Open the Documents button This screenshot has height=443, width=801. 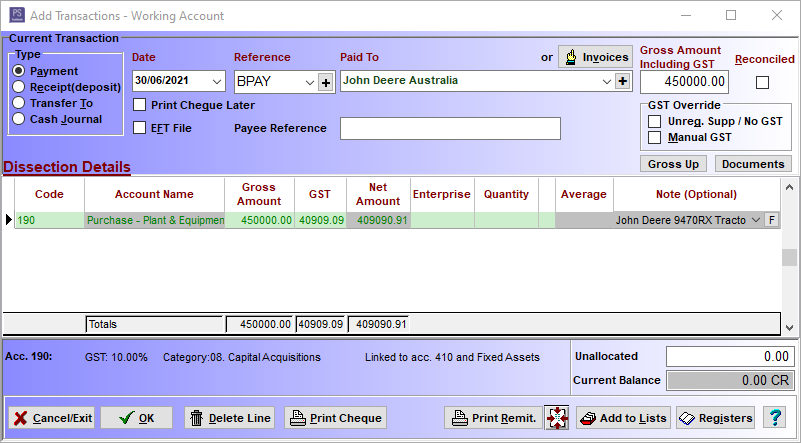click(753, 164)
